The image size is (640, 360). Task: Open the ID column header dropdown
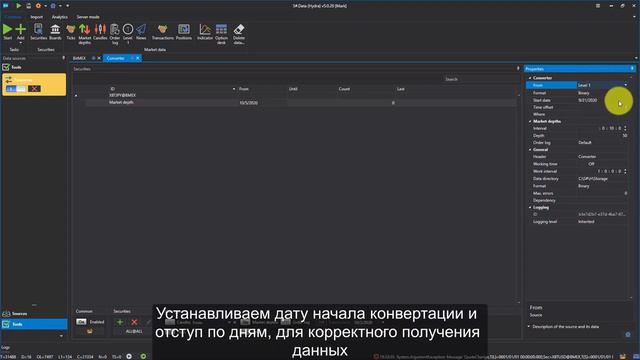coord(234,89)
